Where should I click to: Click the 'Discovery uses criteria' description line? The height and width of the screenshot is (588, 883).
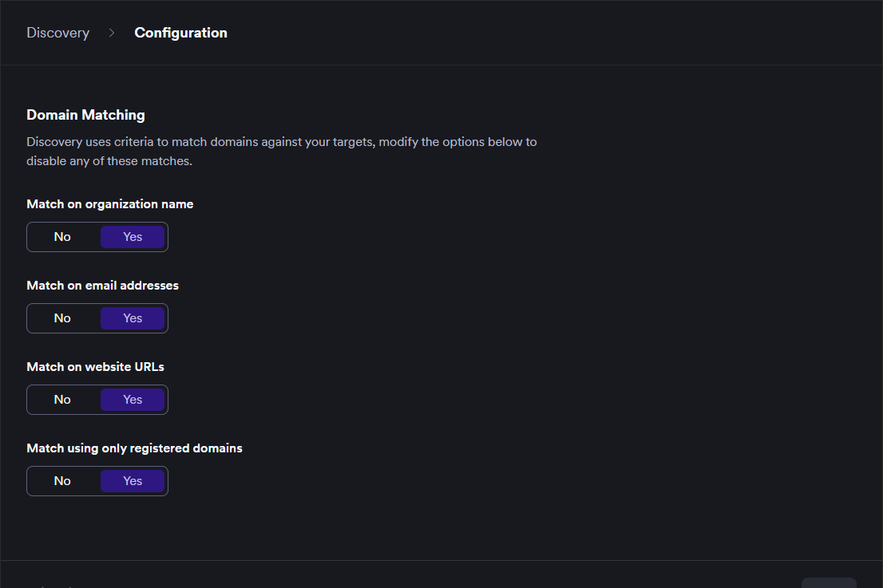[x=281, y=142]
